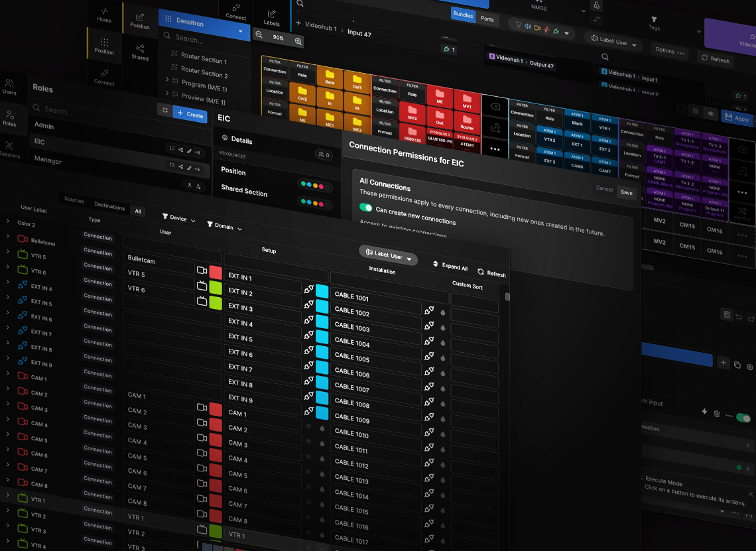The width and height of the screenshot is (756, 551).
Task: Click the gear icon beside Details
Action: [225, 139]
